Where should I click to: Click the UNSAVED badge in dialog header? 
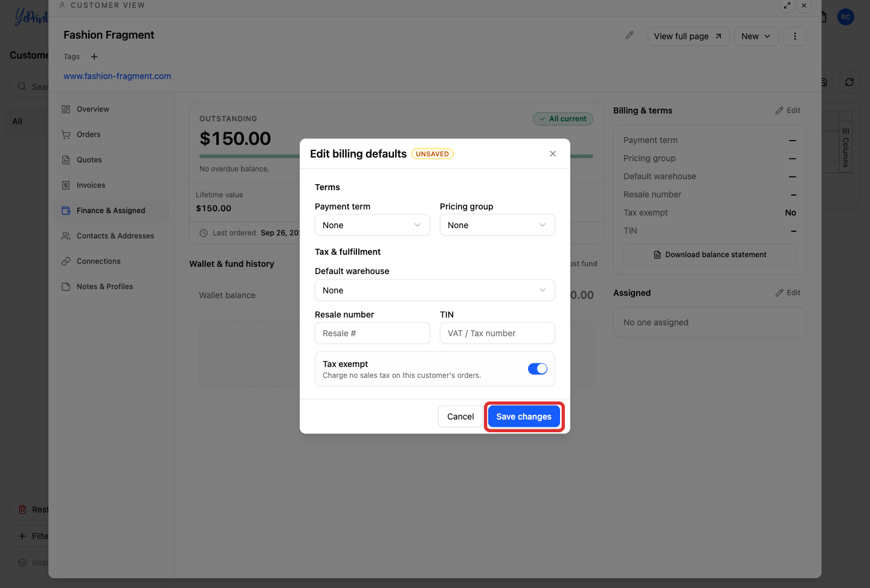click(433, 154)
